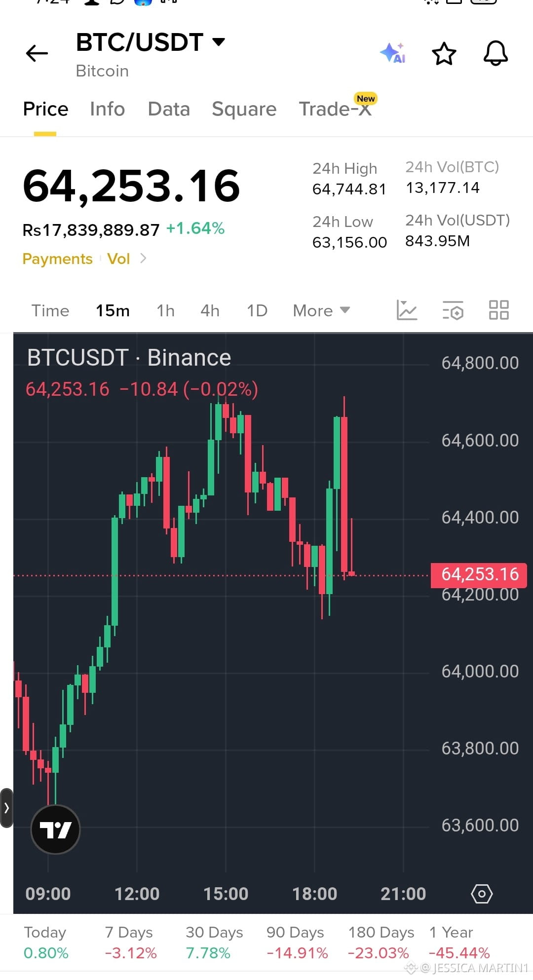The image size is (533, 980).
Task: Open price alert bell icon
Action: (x=495, y=53)
